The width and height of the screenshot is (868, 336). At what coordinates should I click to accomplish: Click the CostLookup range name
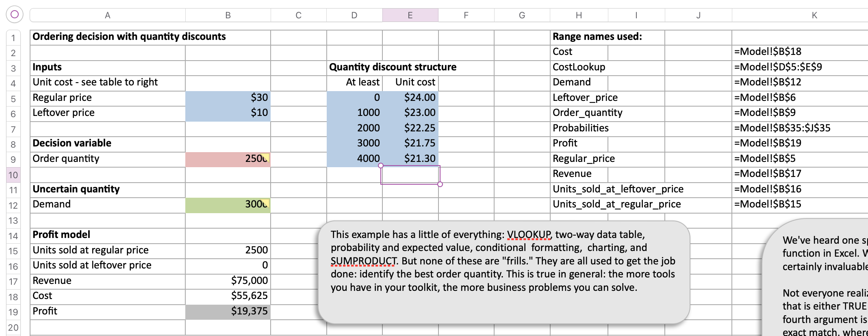(579, 67)
